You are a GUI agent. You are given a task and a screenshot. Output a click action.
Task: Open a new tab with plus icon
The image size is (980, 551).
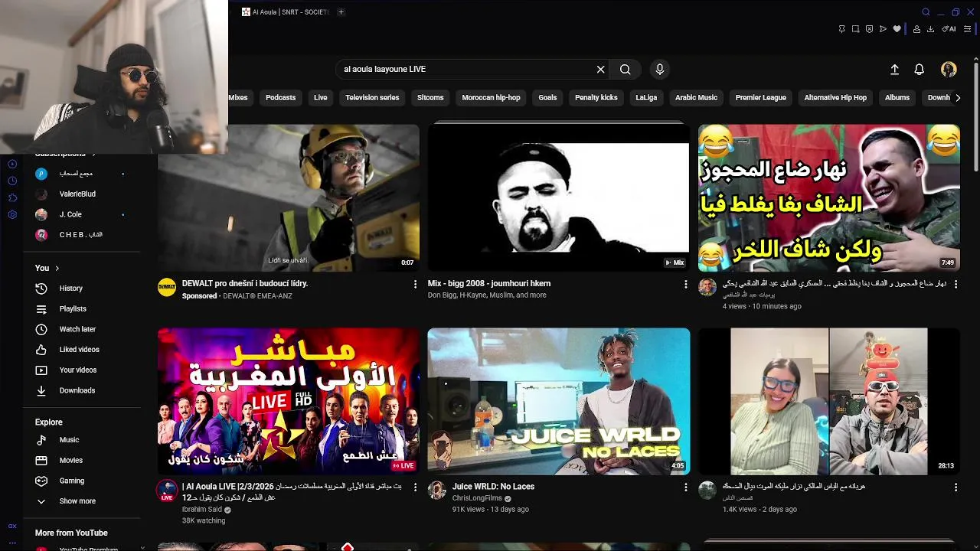pos(341,12)
